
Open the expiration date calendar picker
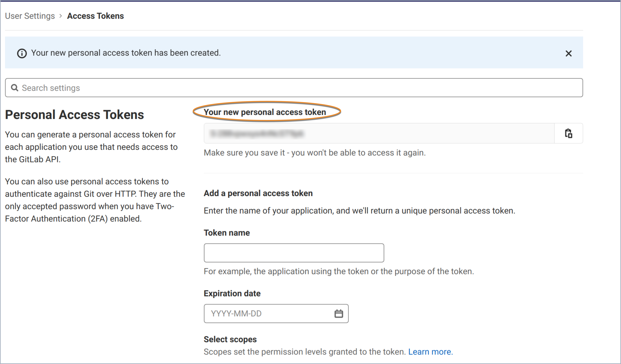pos(339,314)
